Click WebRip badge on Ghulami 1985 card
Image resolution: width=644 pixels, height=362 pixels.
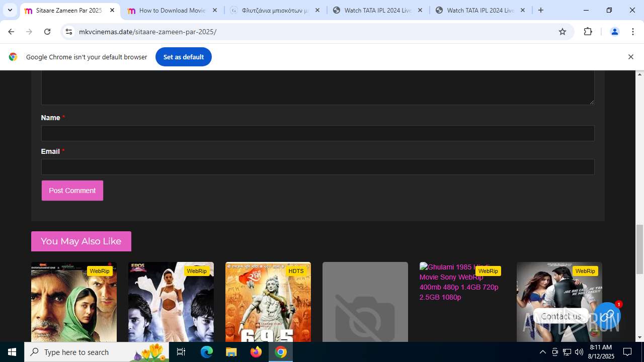pos(488,271)
